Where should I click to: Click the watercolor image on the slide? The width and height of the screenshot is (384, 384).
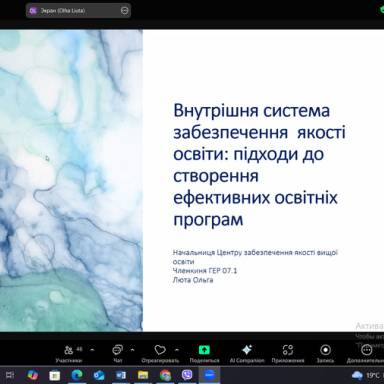point(71,180)
